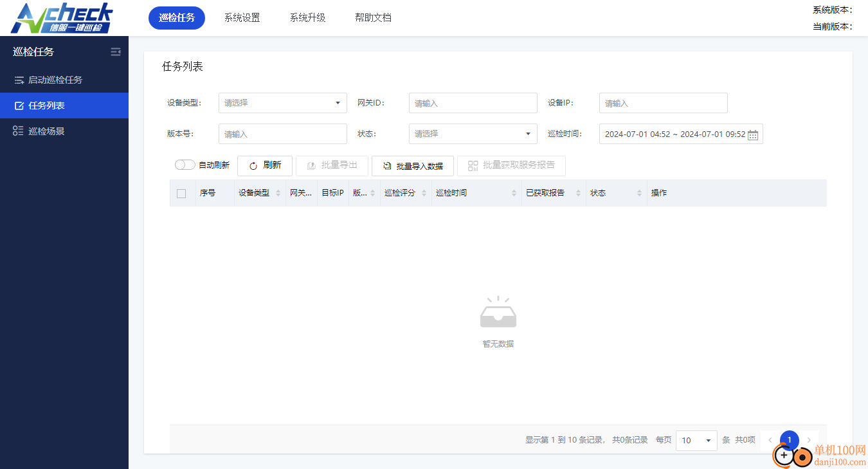Click the 任务列表 panel heading
Image resolution: width=868 pixels, height=469 pixels.
[183, 66]
